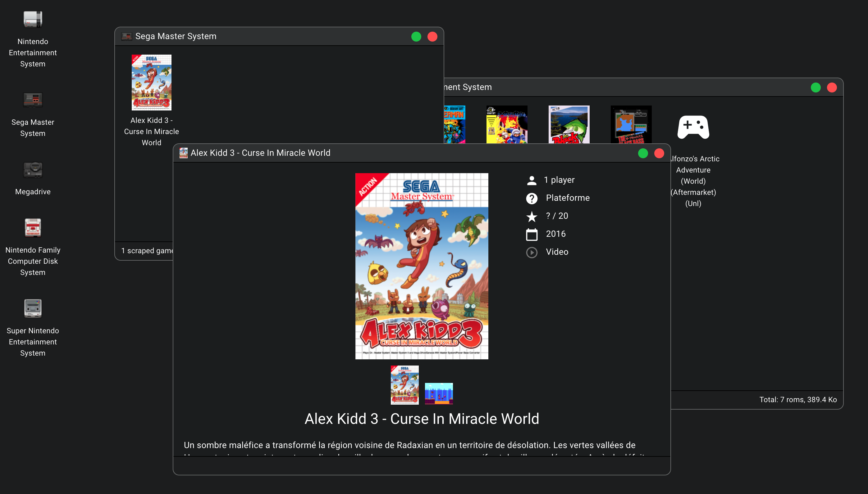868x494 pixels.
Task: Click the Video link text
Action: click(x=557, y=252)
